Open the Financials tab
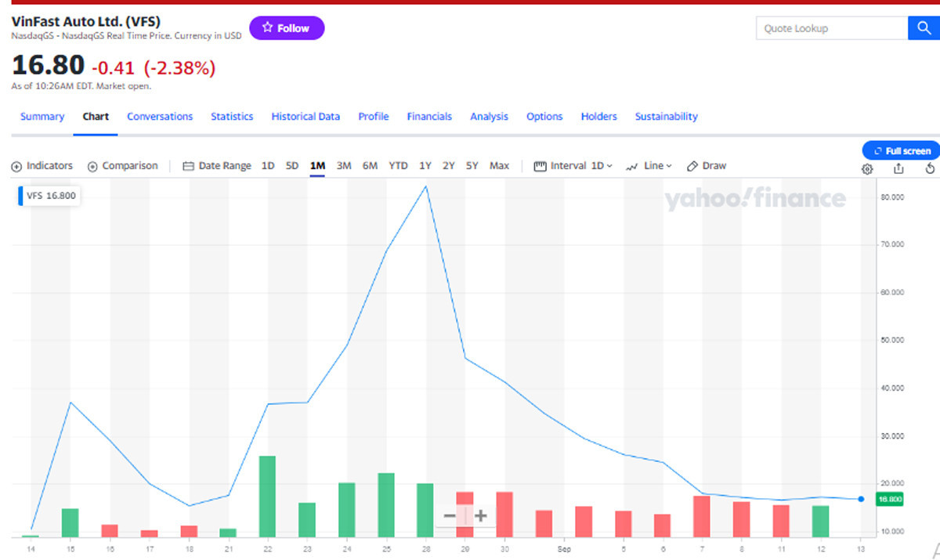 pos(429,117)
